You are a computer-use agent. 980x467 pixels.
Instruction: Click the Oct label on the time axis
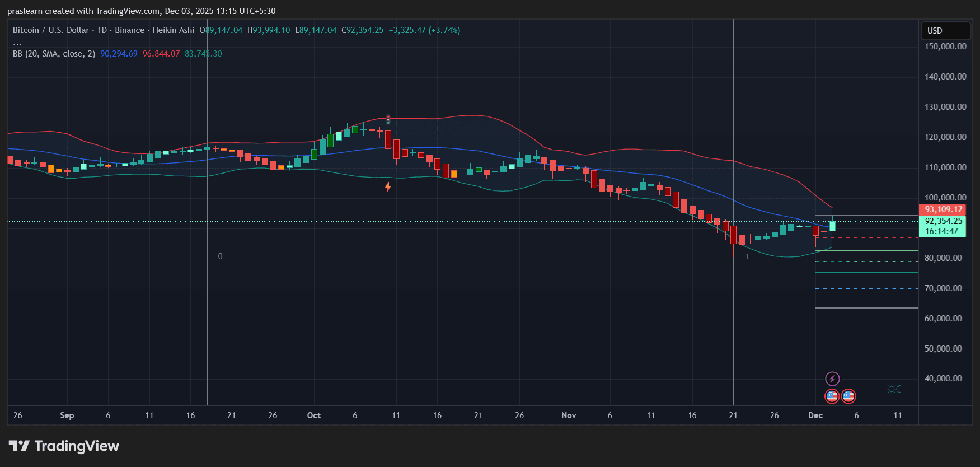click(x=314, y=415)
